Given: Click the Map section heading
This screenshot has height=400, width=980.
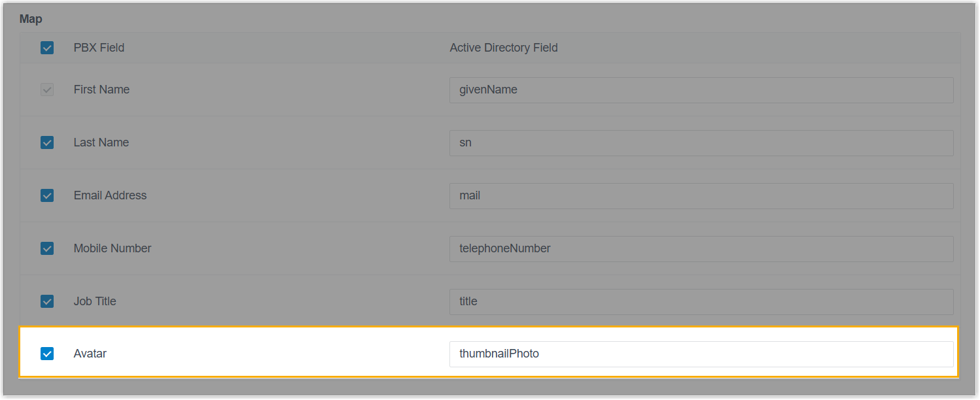Looking at the screenshot, I should (31, 19).
